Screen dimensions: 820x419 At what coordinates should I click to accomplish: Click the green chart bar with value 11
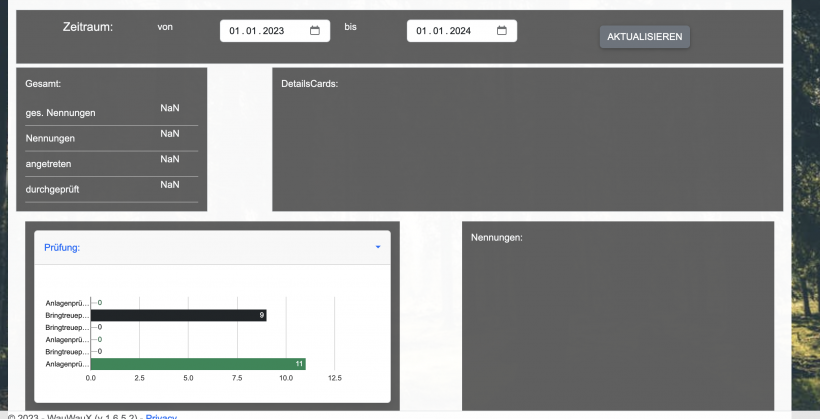click(x=197, y=364)
